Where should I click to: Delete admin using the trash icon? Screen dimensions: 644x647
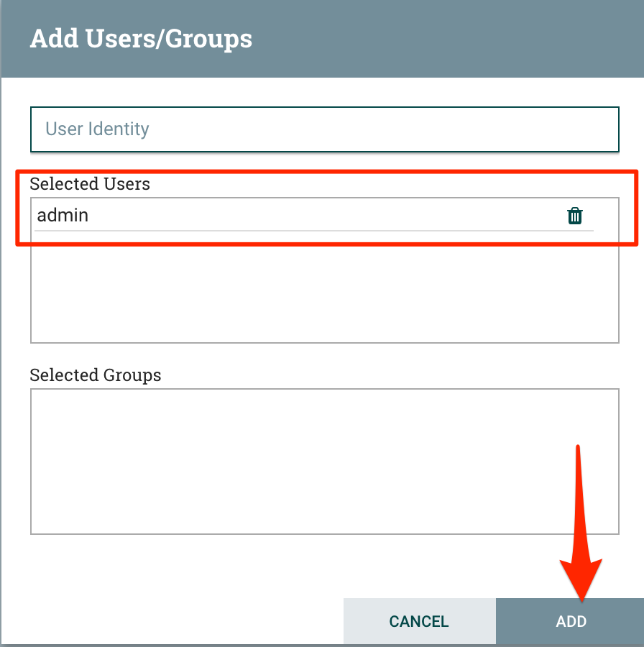575,216
